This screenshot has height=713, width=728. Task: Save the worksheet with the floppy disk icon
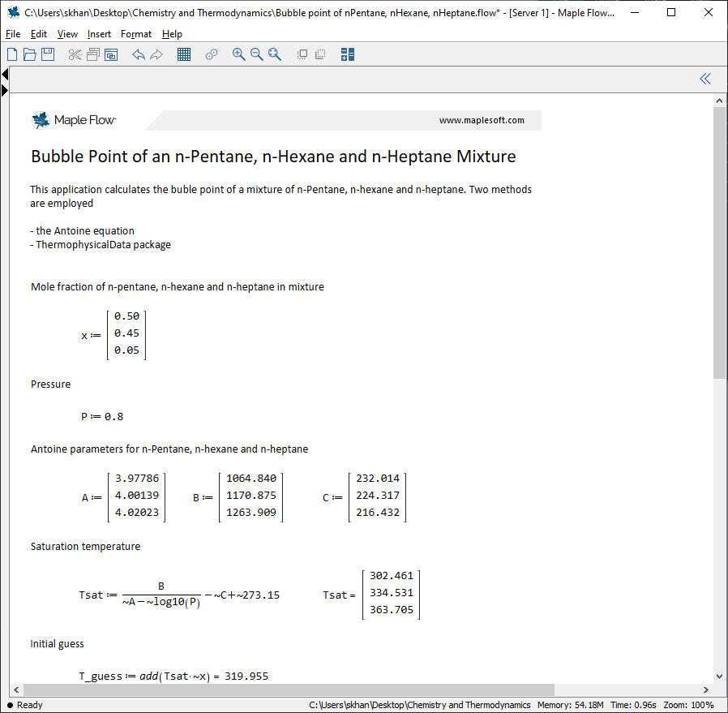(48, 54)
